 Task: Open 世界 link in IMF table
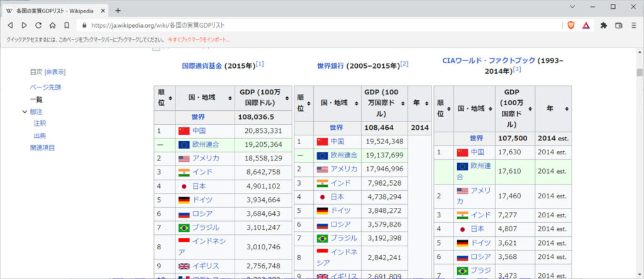click(x=198, y=117)
